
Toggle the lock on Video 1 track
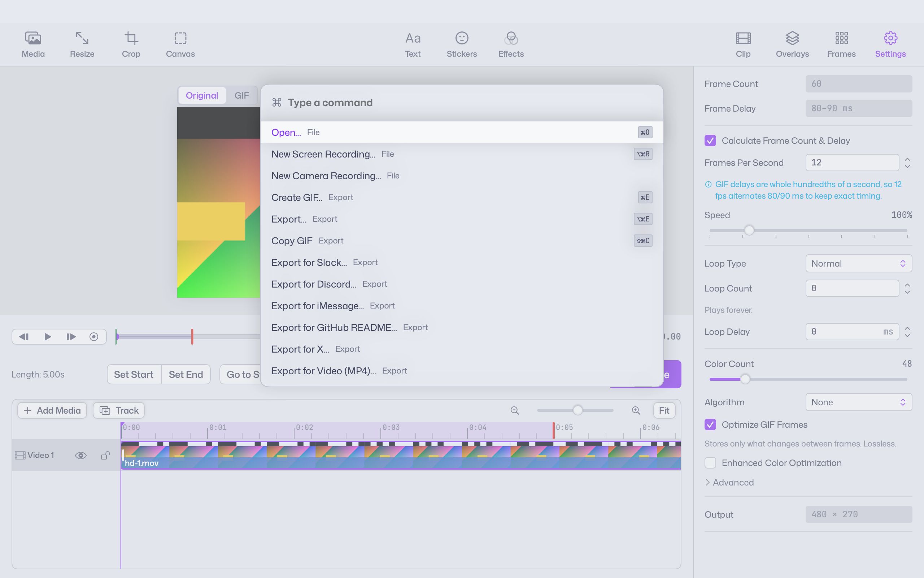point(105,455)
